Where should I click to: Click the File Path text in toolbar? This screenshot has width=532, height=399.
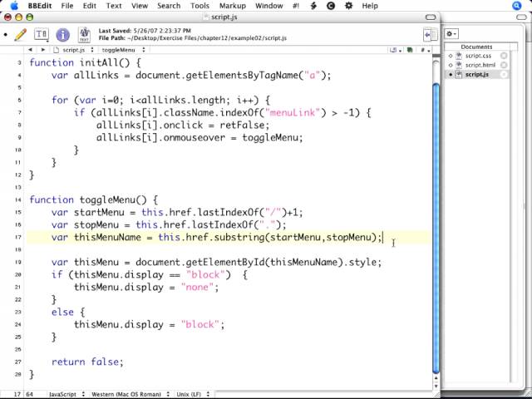pyautogui.click(x=192, y=38)
